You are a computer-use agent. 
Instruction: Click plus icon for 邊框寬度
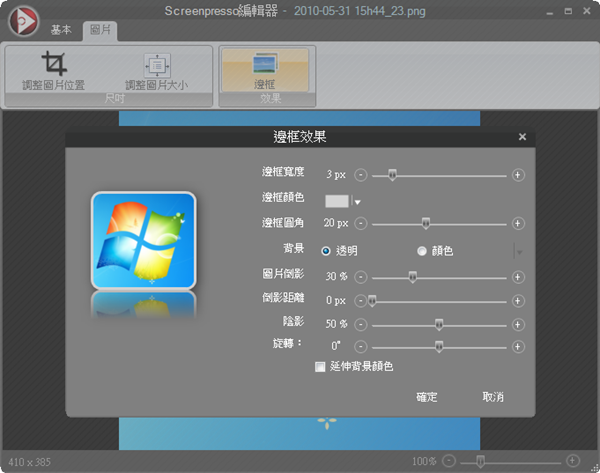[518, 175]
